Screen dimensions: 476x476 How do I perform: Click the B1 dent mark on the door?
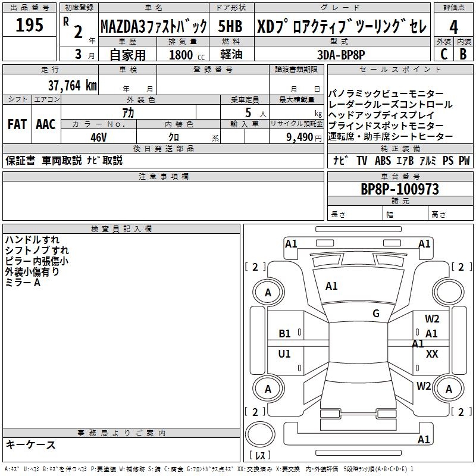click(x=285, y=334)
